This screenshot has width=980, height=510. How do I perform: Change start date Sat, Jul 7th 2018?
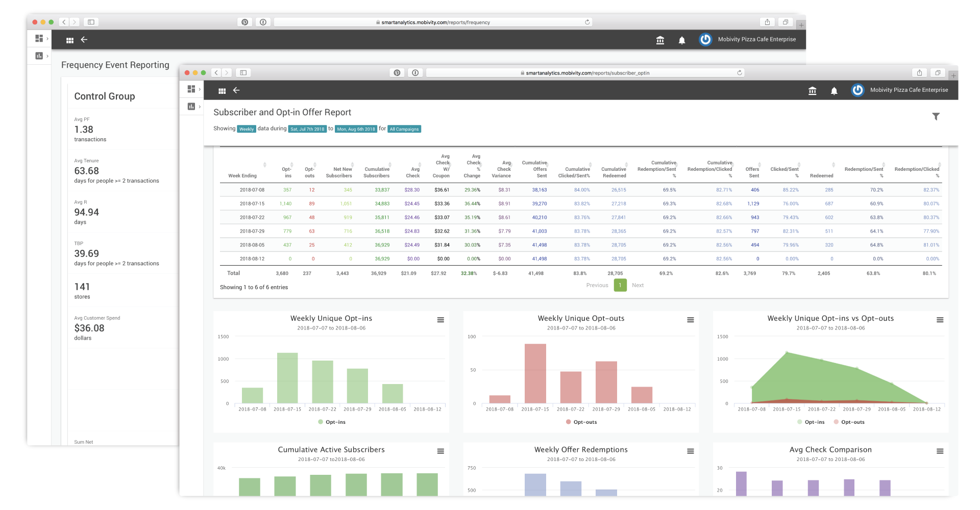click(307, 129)
